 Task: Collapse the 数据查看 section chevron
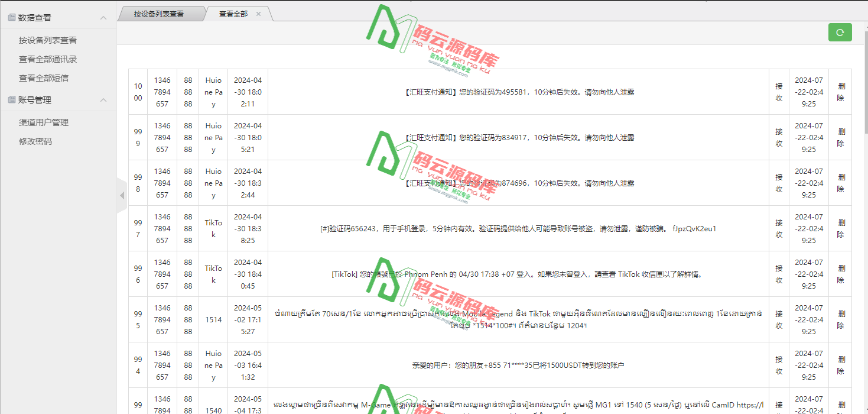pos(103,17)
